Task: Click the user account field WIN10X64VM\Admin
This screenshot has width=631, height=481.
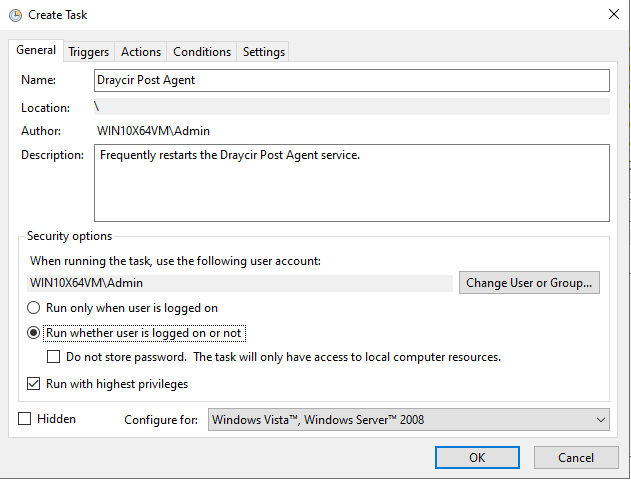Action: (240, 283)
